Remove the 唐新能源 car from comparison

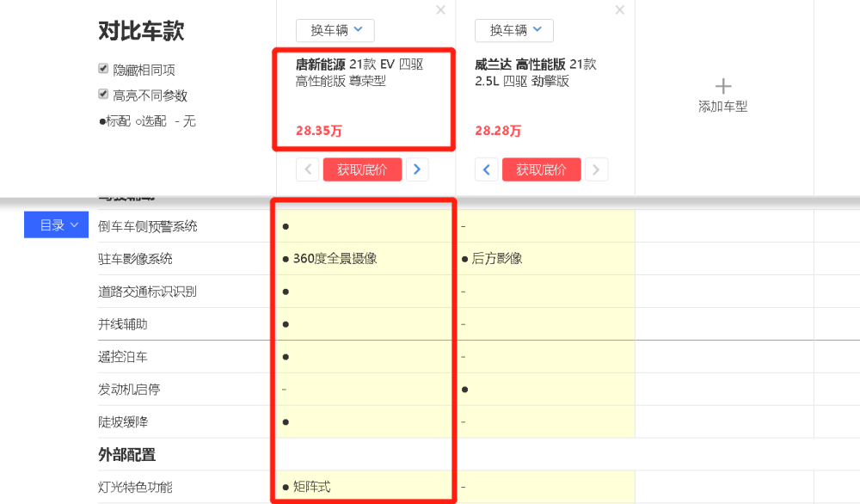[x=440, y=9]
